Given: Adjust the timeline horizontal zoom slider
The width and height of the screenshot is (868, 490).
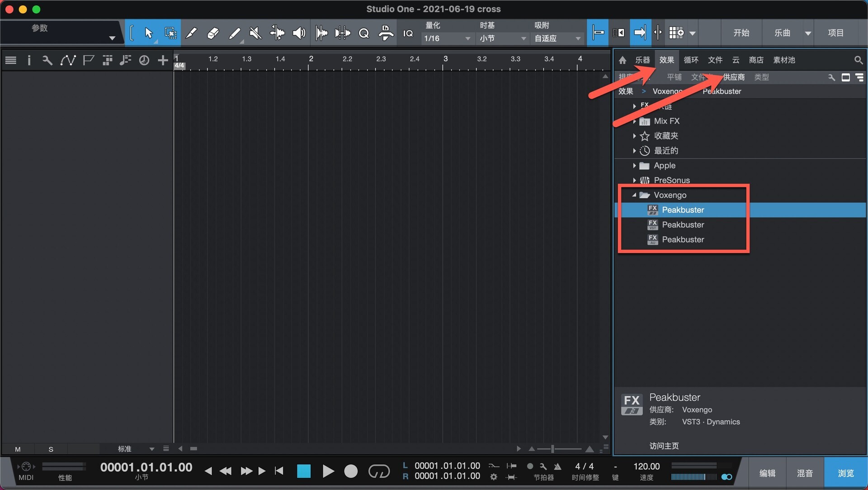Looking at the screenshot, I should (553, 449).
